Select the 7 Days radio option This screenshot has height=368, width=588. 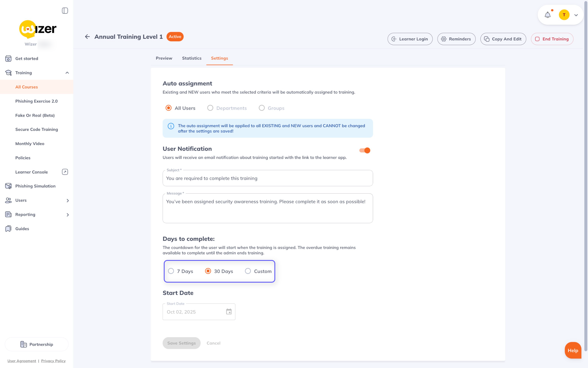171,271
